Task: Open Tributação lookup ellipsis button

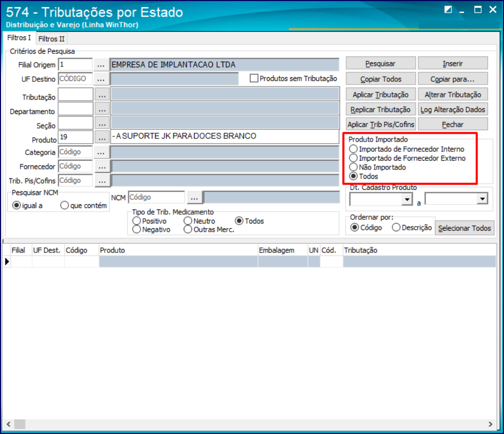Action: (x=102, y=95)
